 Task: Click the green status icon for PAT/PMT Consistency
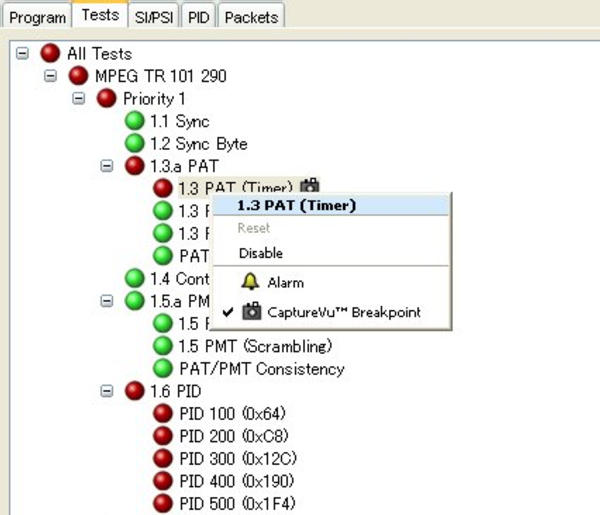[x=163, y=369]
